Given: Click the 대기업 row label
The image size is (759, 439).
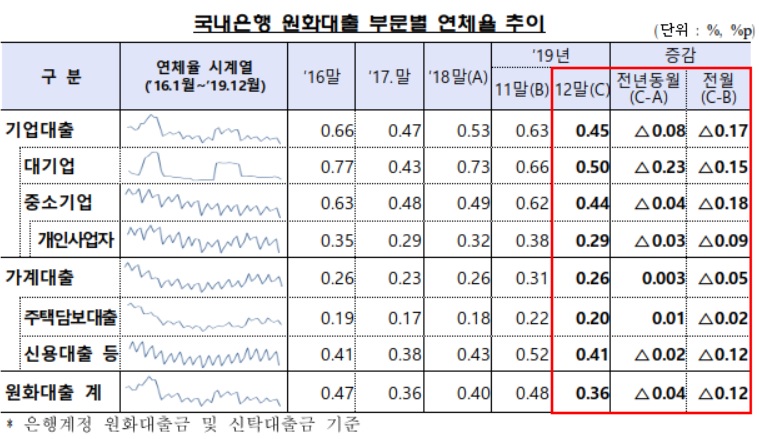Looking at the screenshot, I should [x=49, y=166].
